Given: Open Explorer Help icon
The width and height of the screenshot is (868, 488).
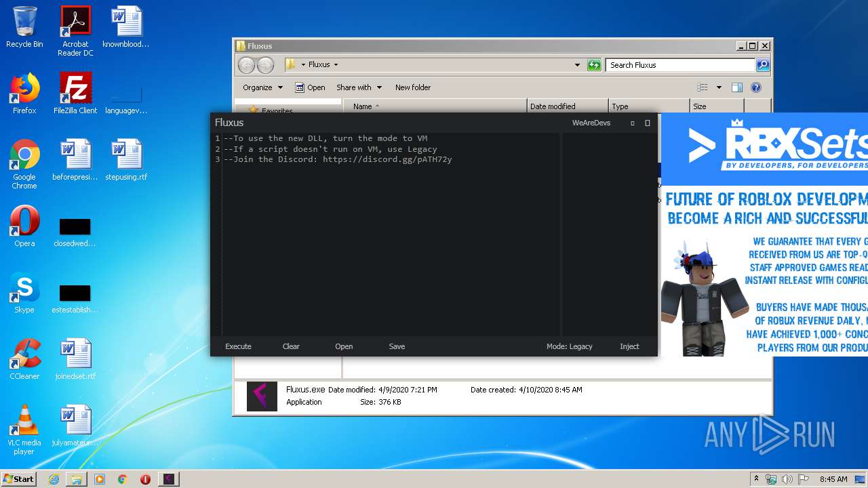Looking at the screenshot, I should click(756, 87).
